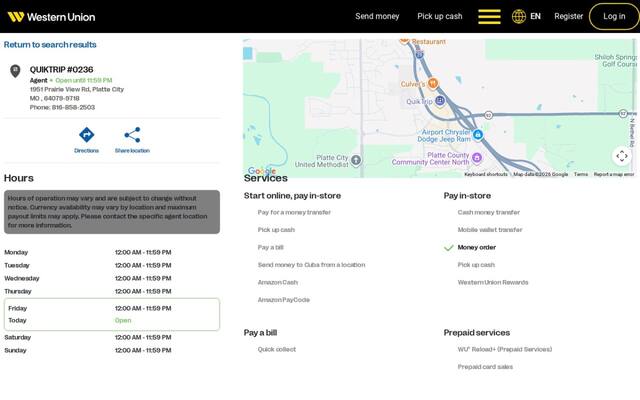
Task: Click Pay for a money transfer
Action: coord(294,212)
